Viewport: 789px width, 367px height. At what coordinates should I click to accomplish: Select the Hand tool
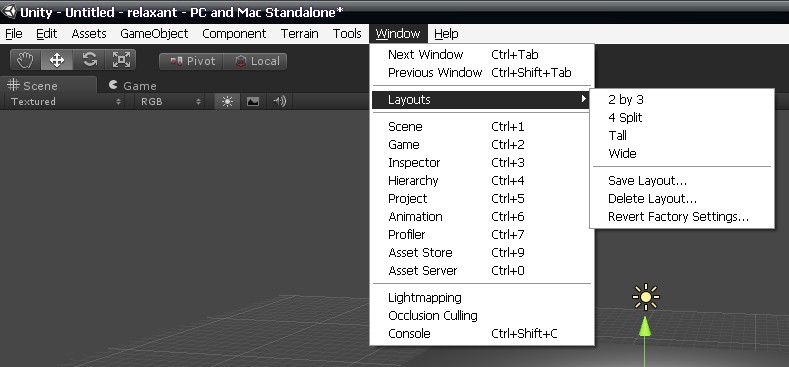[x=25, y=60]
